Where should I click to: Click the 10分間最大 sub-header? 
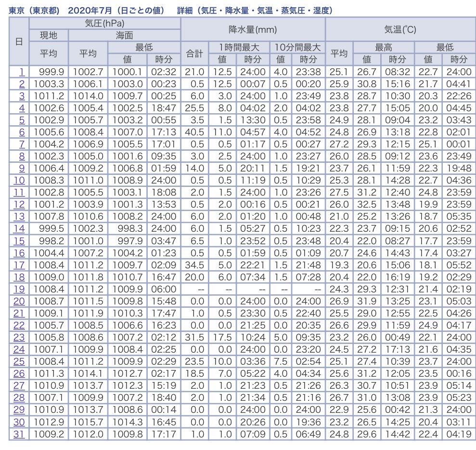coord(297,47)
